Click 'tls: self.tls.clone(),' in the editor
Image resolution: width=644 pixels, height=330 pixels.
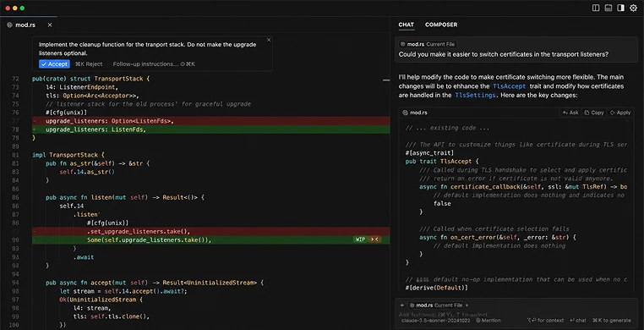tap(112, 316)
